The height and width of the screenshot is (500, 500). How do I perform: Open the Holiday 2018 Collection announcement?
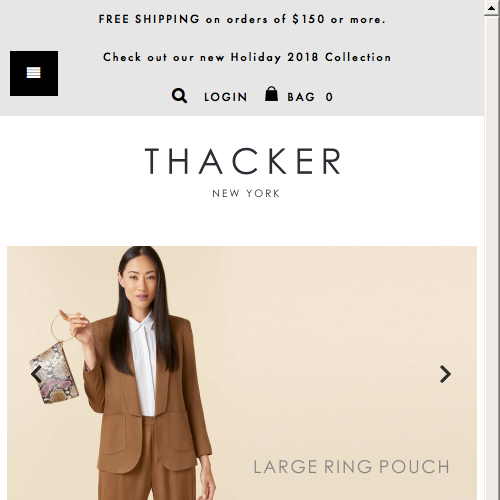pyautogui.click(x=247, y=57)
